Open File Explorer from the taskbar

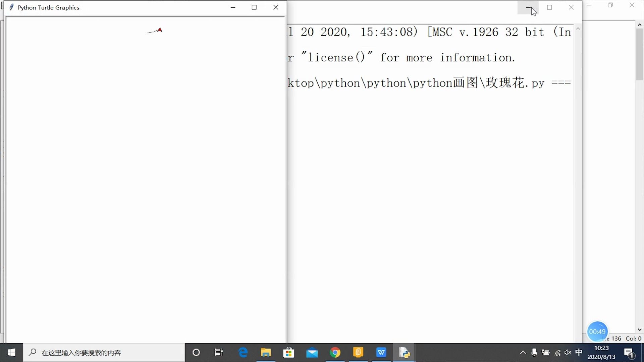point(266,353)
